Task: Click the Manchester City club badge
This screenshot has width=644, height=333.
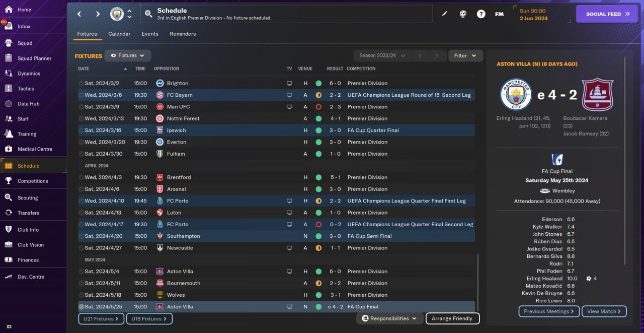Action: click(x=117, y=14)
